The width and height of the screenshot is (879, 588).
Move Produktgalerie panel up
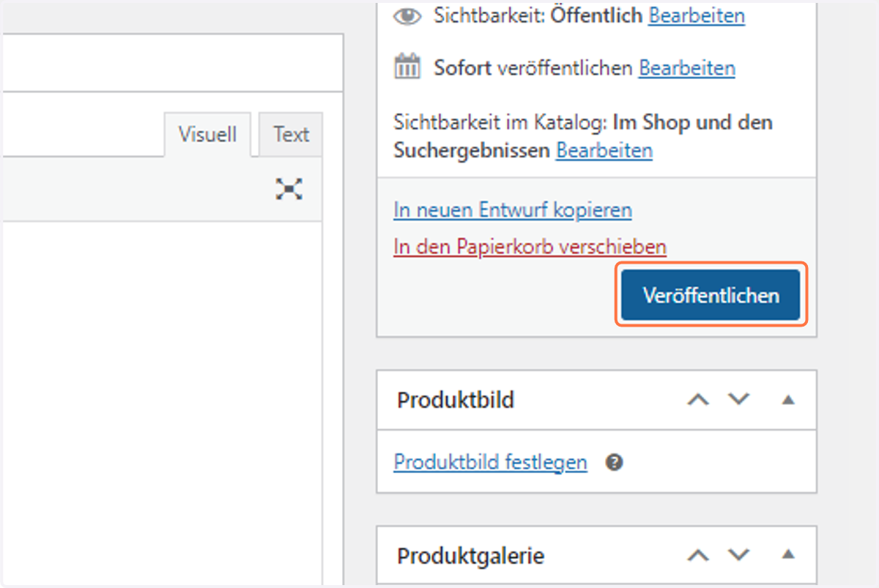698,555
